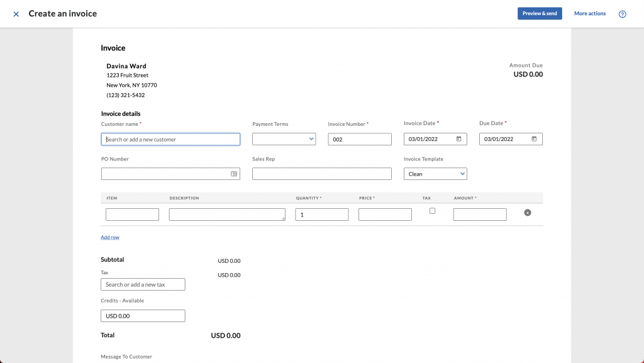This screenshot has width=644, height=363.
Task: Click the New York, NY 10770 text
Action: pyautogui.click(x=131, y=85)
